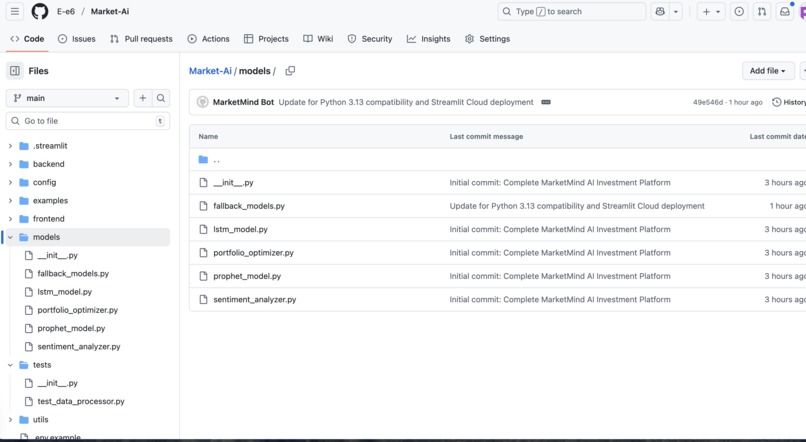Go to GitHub home via Octocat logo

(40, 11)
